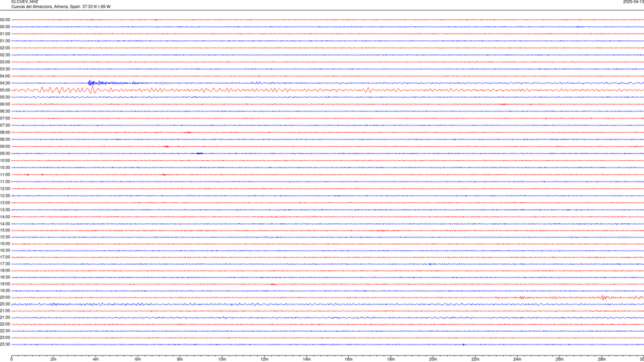Select the 03:30 trace time label

coord(5,69)
